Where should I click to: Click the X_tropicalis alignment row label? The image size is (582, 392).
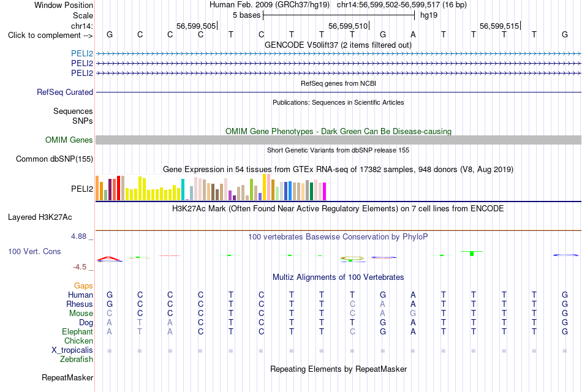(72, 350)
